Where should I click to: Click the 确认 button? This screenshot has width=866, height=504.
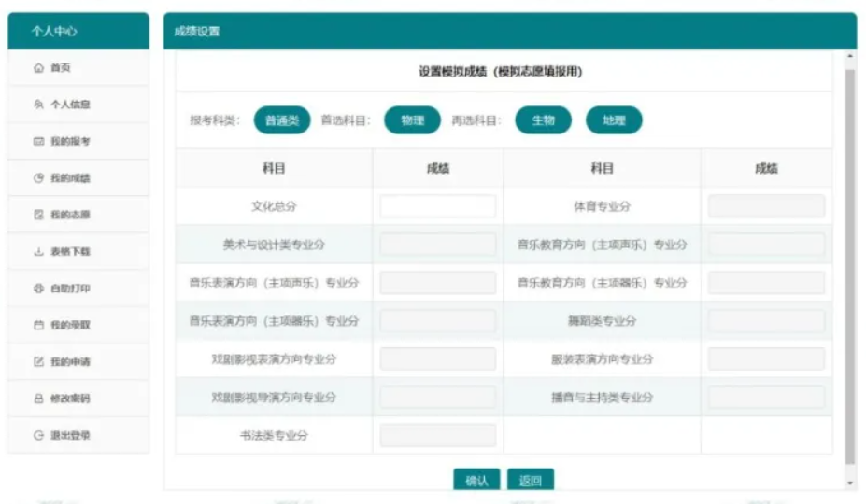point(476,480)
